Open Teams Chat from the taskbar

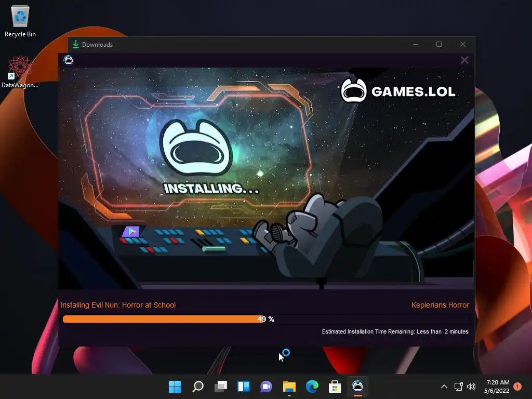coord(267,387)
